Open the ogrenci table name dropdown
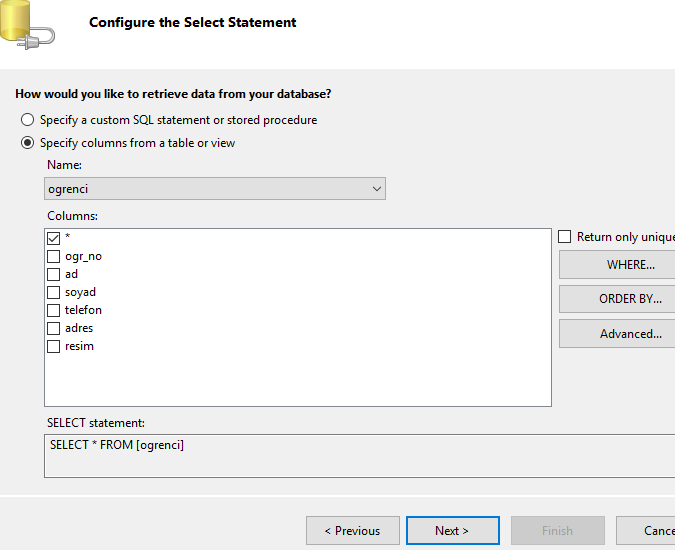Screen dimensions: 675x550 (x=215, y=189)
